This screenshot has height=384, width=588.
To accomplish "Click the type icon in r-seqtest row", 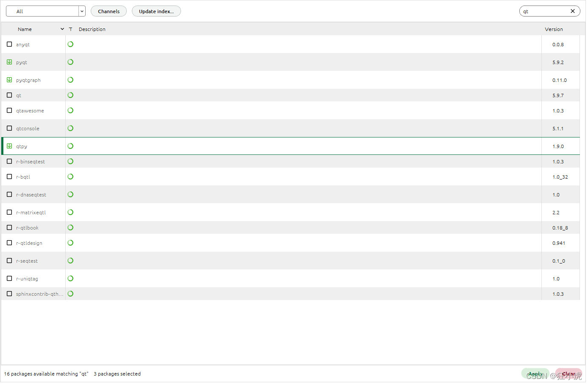I will coord(70,261).
